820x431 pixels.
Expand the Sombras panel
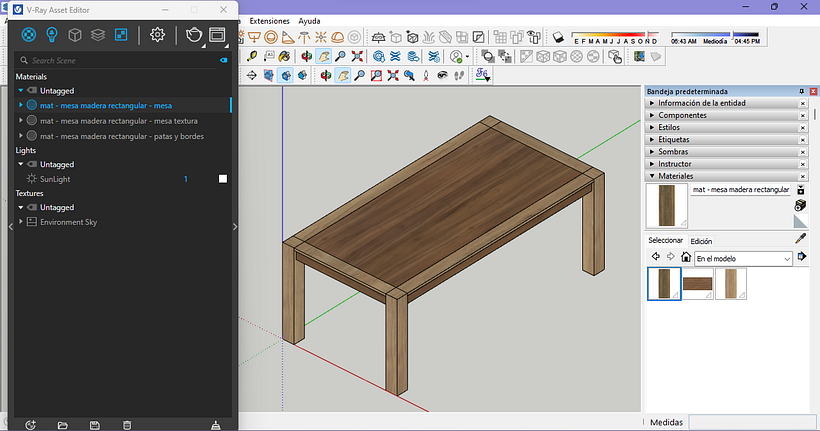[x=727, y=152]
